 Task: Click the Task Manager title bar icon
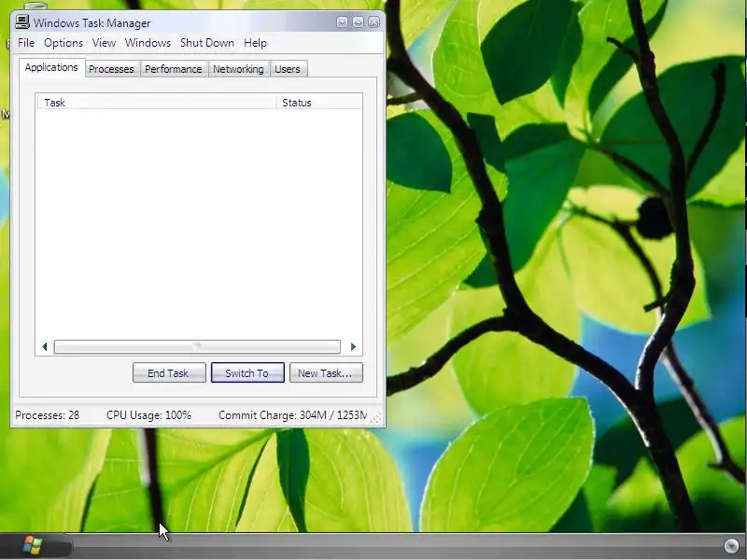coord(22,21)
